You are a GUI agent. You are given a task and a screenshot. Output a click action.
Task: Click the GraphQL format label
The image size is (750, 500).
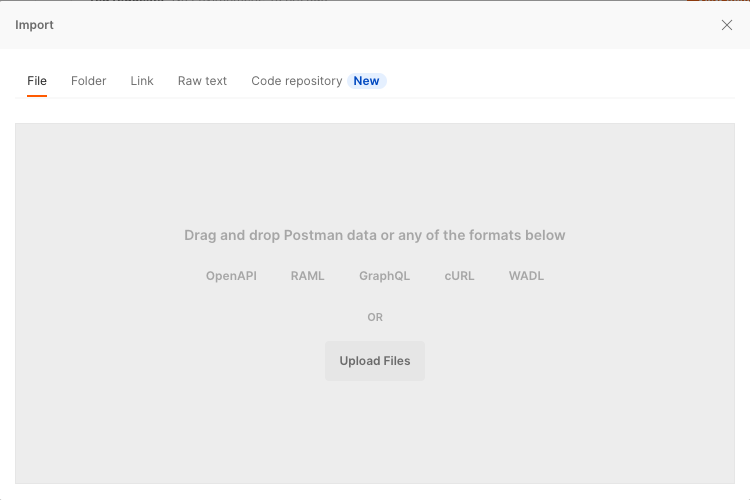pyautogui.click(x=385, y=276)
